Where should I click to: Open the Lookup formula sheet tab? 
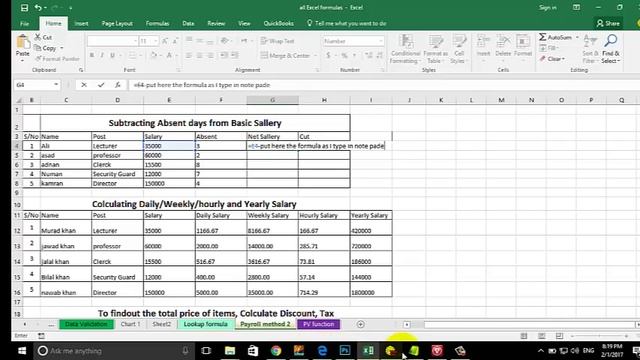coord(205,324)
